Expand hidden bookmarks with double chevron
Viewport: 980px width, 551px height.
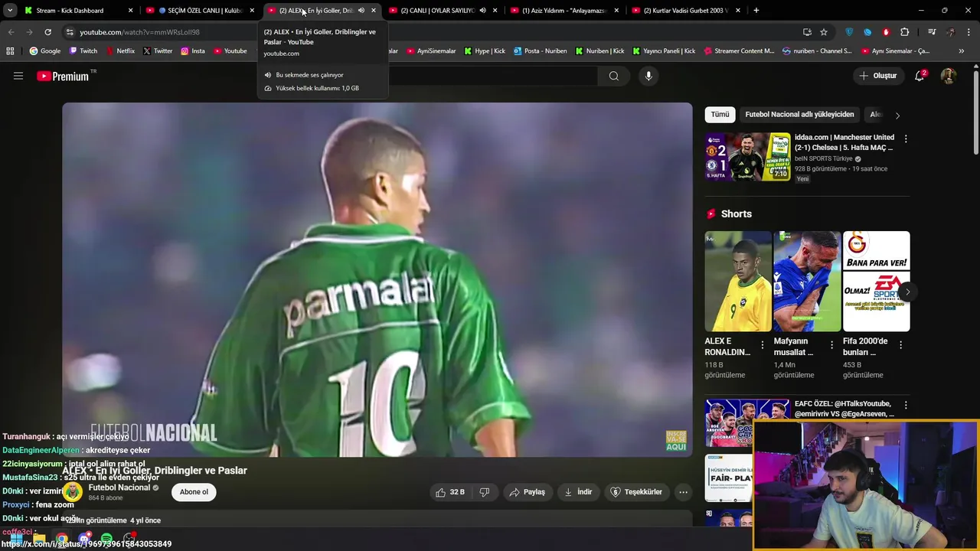click(962, 51)
